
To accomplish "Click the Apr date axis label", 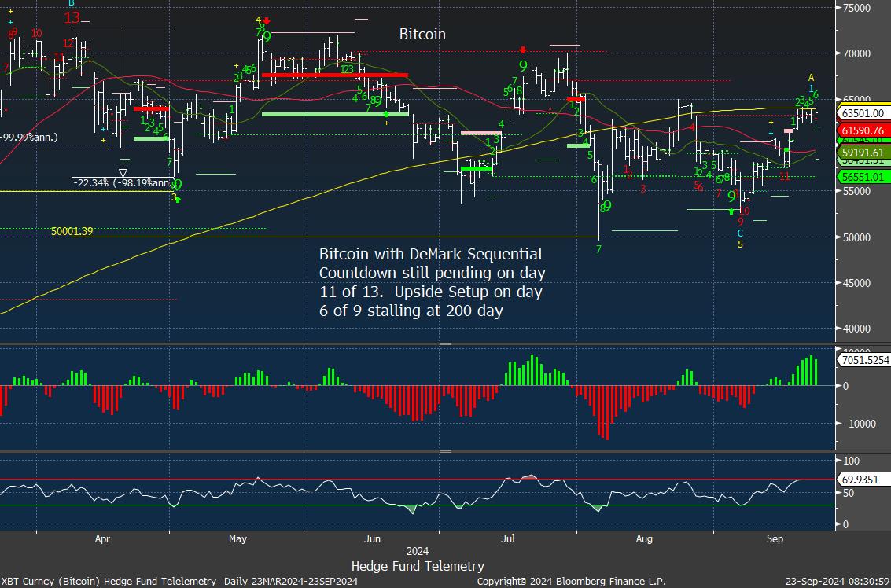I will pos(101,538).
